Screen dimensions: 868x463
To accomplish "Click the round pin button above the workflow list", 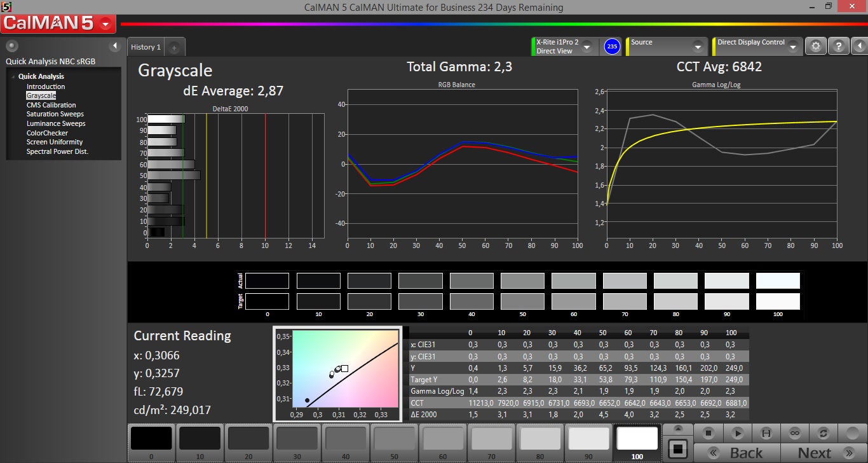I will pyautogui.click(x=11, y=46).
